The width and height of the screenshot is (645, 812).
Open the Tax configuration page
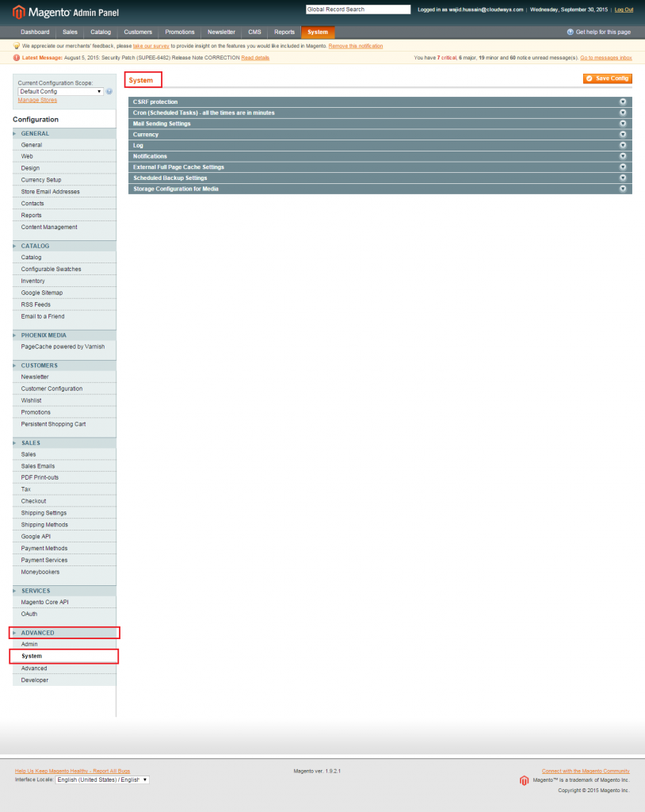64,490
